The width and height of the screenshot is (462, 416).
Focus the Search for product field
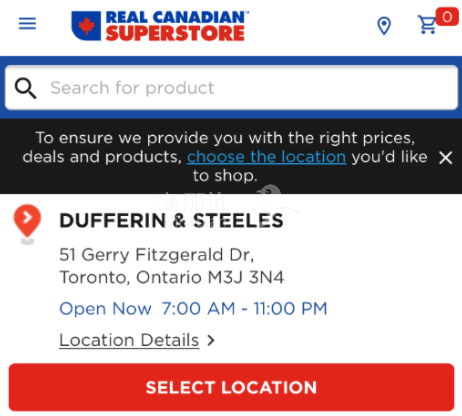[231, 88]
